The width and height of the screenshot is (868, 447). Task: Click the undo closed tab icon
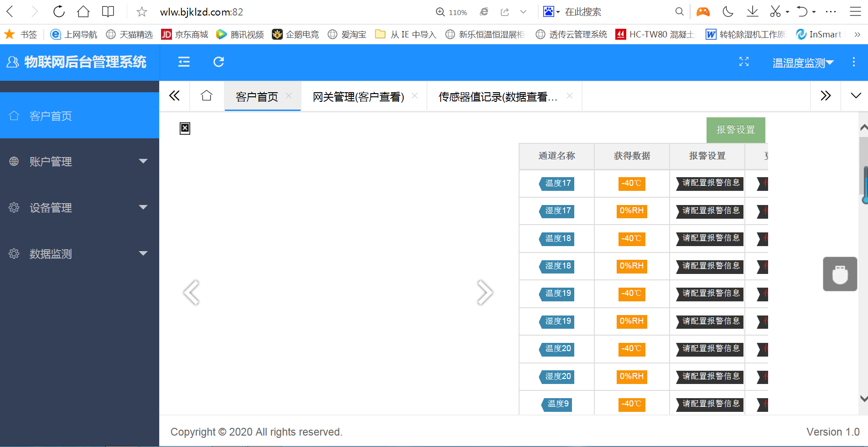tap(802, 12)
